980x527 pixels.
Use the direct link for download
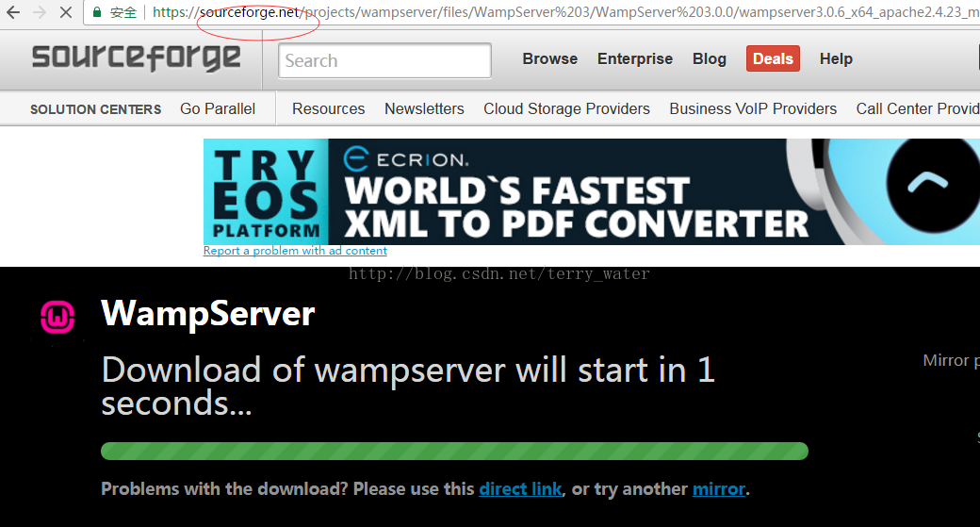coord(520,489)
